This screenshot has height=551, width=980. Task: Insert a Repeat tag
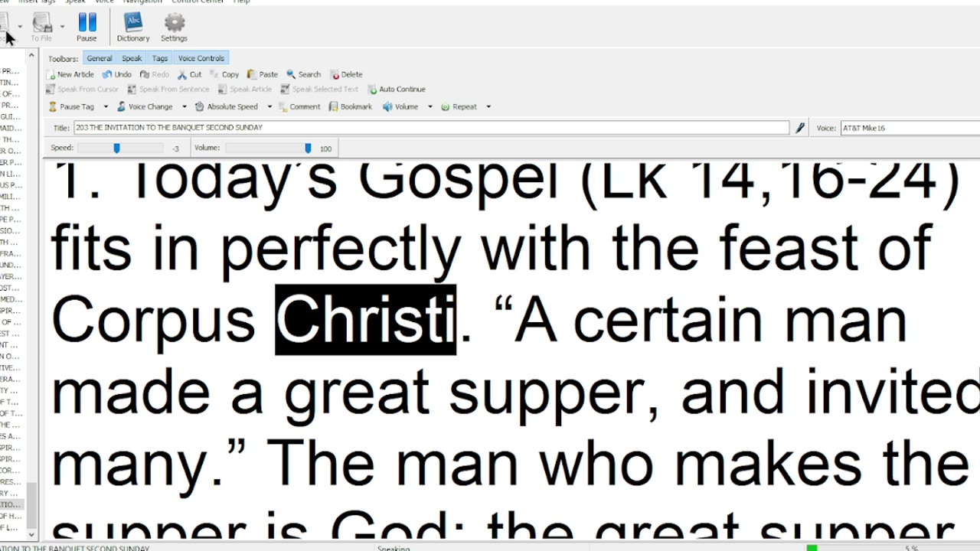coord(459,107)
